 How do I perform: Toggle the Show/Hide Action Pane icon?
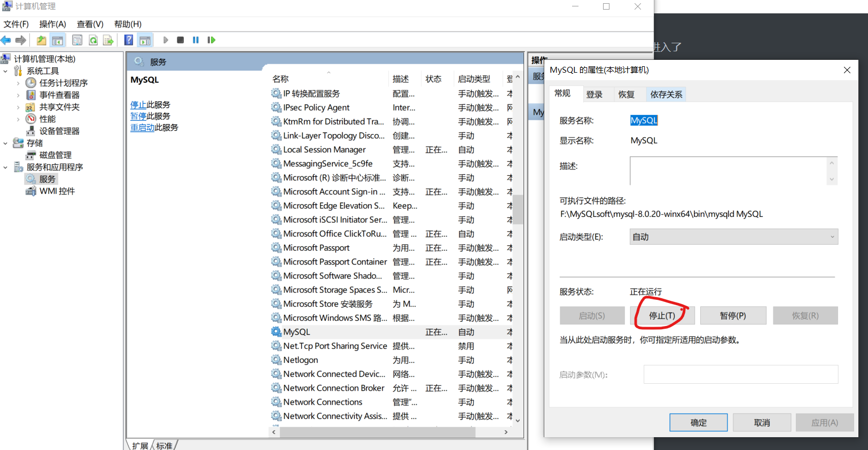(x=144, y=40)
